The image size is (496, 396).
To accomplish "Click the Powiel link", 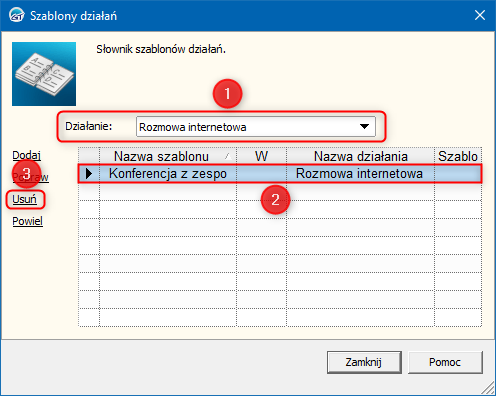I will (27, 221).
